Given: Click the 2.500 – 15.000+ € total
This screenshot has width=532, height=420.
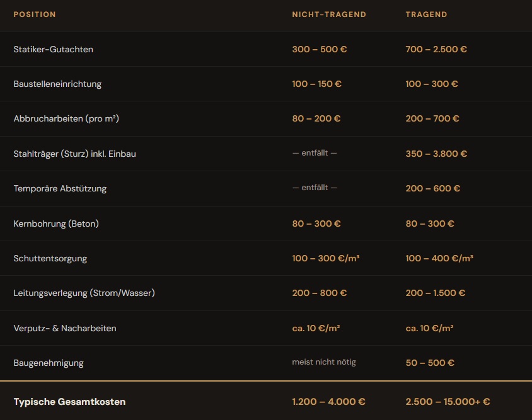Looking at the screenshot, I should 448,402.
